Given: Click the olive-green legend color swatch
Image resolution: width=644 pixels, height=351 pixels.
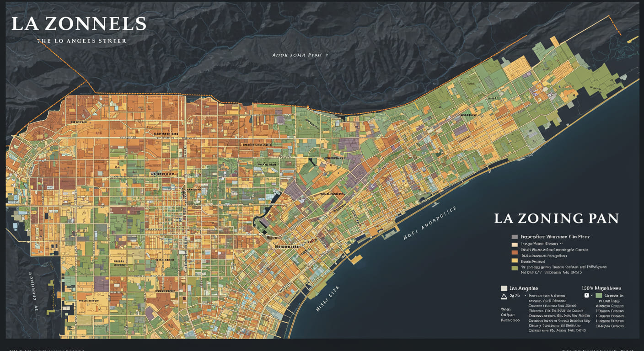Looking at the screenshot, I should coord(515,268).
